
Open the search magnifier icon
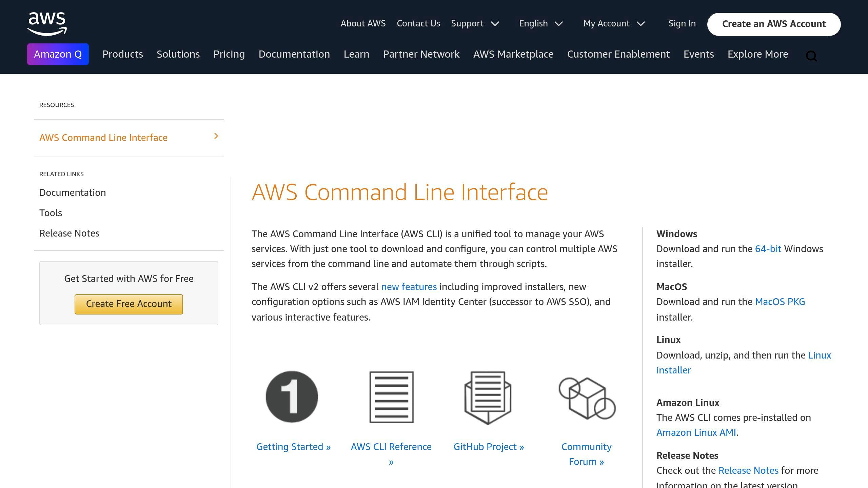tap(811, 56)
